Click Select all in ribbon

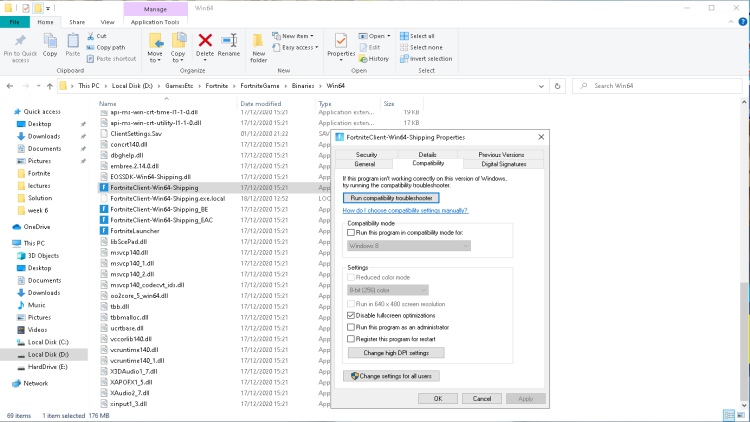tap(417, 36)
